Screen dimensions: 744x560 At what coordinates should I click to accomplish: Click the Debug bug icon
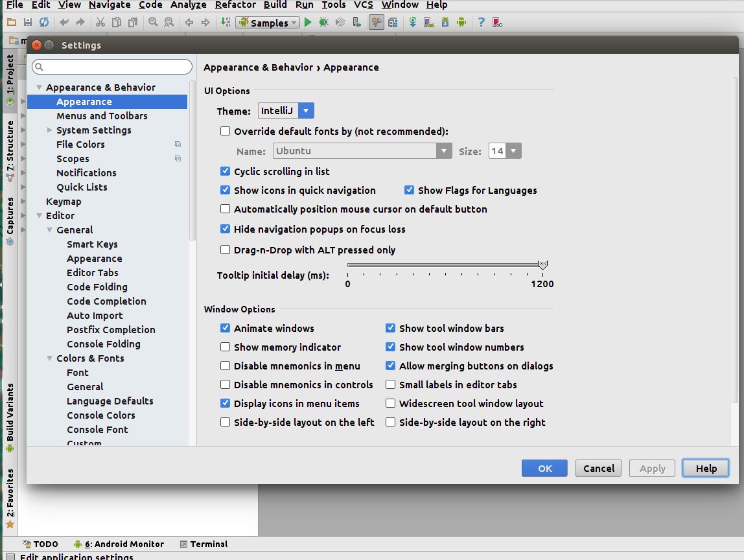coord(323,22)
